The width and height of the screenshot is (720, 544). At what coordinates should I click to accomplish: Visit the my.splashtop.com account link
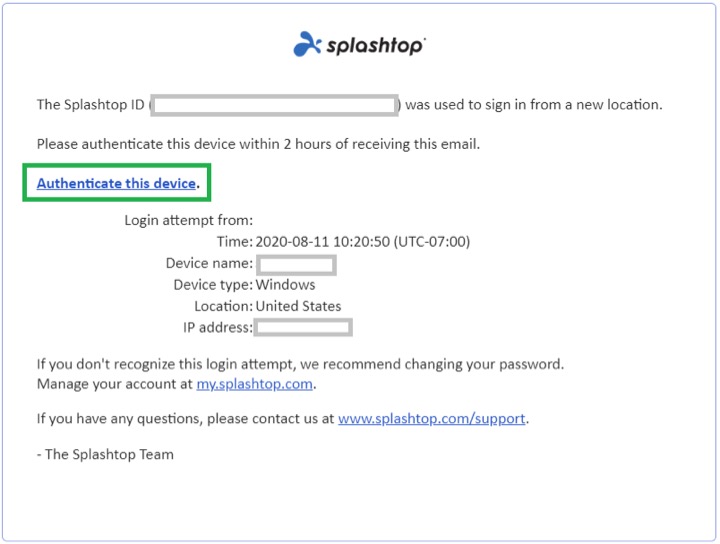coord(254,384)
